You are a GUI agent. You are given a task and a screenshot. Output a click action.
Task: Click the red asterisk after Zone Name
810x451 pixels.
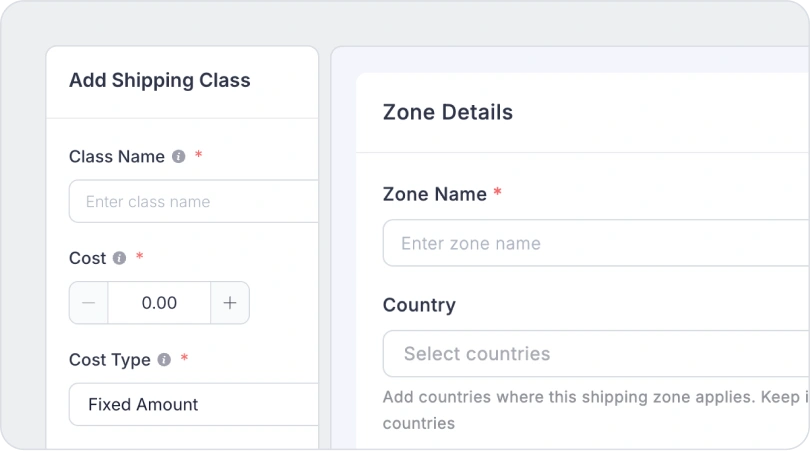(x=498, y=193)
